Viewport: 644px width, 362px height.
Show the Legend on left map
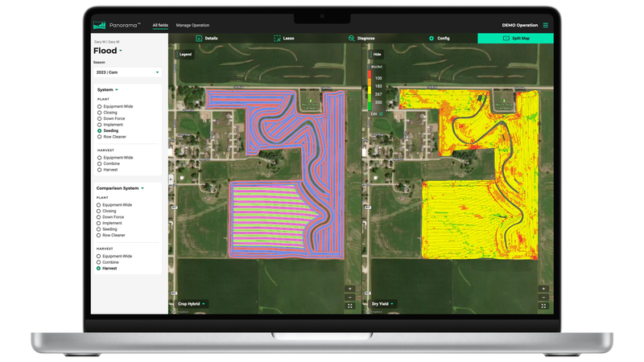pyautogui.click(x=184, y=54)
